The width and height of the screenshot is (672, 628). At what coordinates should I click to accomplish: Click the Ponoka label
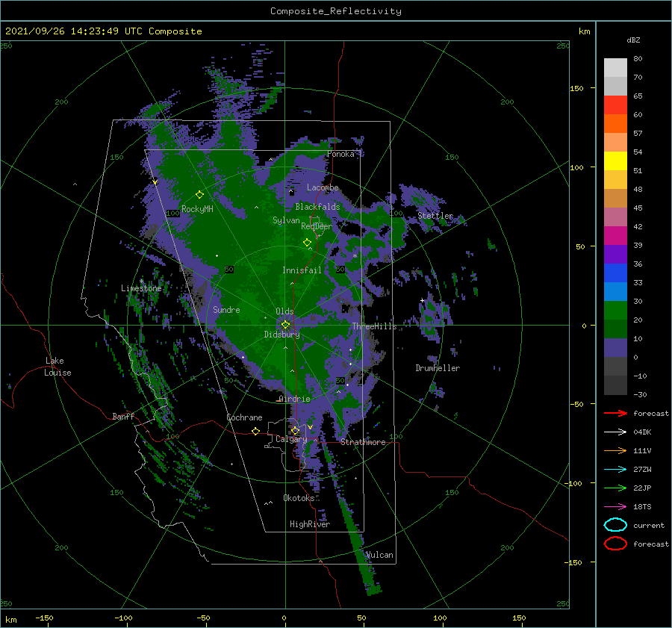coord(340,154)
